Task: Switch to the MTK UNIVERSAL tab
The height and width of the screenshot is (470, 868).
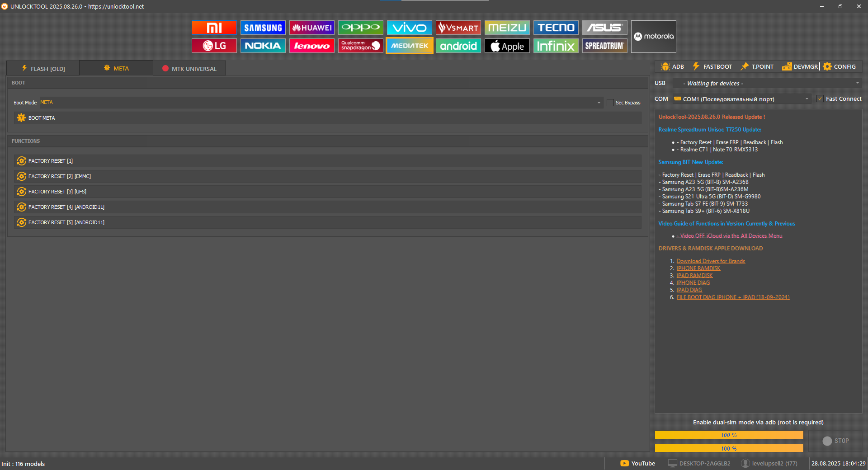Action: point(189,69)
